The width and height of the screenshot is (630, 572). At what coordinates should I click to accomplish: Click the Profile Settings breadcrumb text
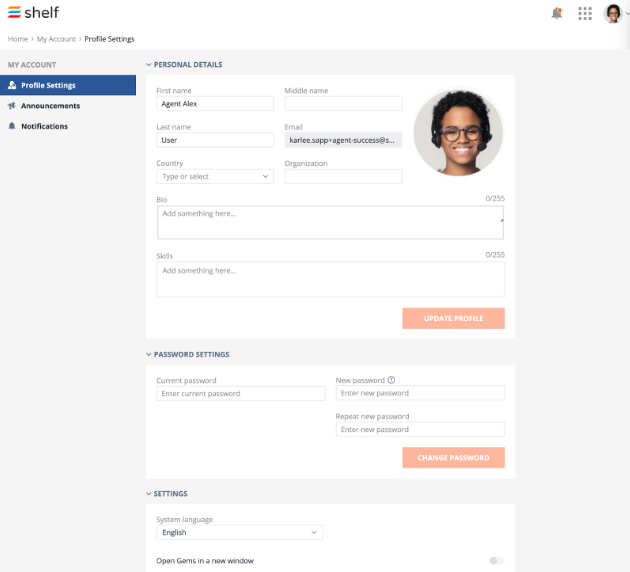(109, 39)
